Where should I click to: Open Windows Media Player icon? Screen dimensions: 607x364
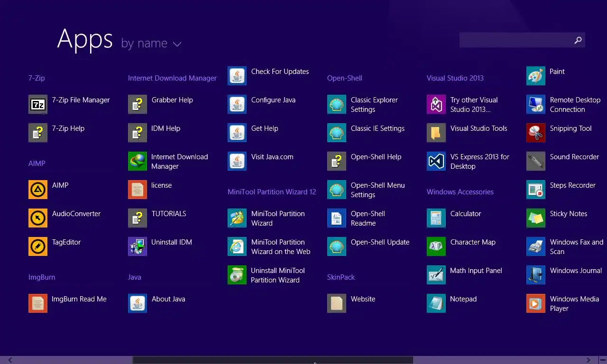tap(536, 303)
